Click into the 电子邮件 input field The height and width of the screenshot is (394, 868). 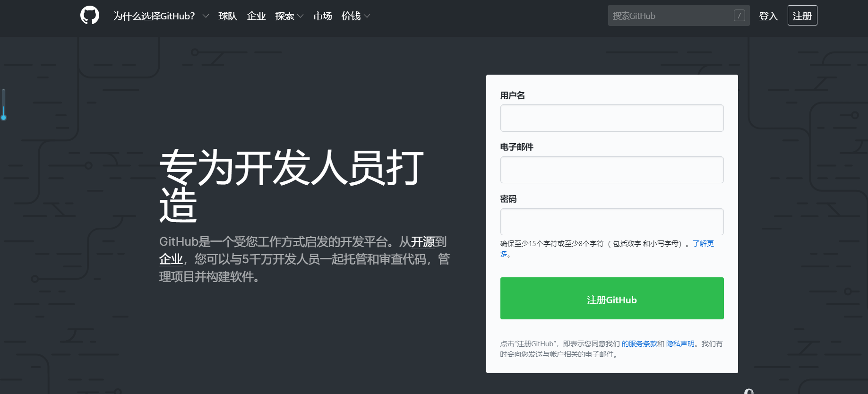(612, 170)
